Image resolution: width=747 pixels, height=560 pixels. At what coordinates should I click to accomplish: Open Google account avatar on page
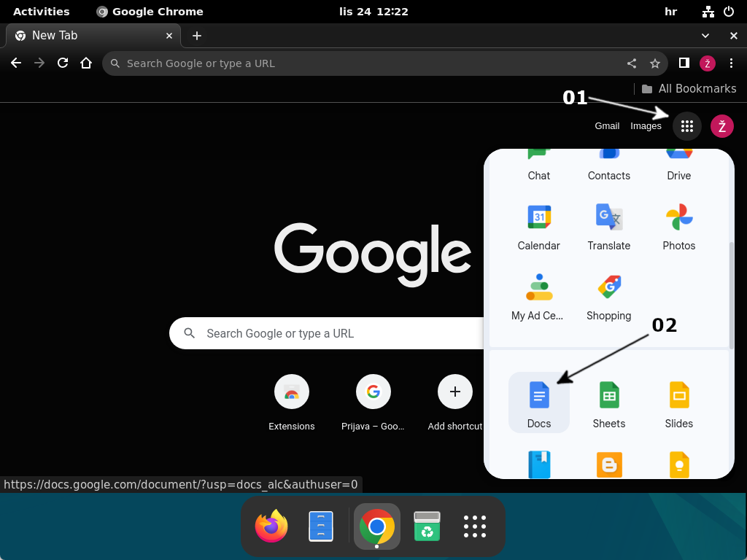coord(721,126)
